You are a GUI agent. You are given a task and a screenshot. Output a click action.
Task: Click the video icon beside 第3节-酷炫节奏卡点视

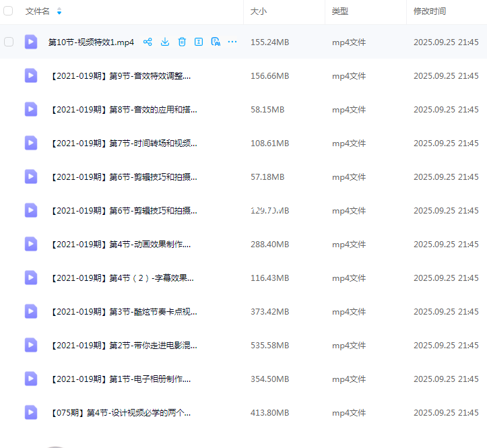point(31,311)
